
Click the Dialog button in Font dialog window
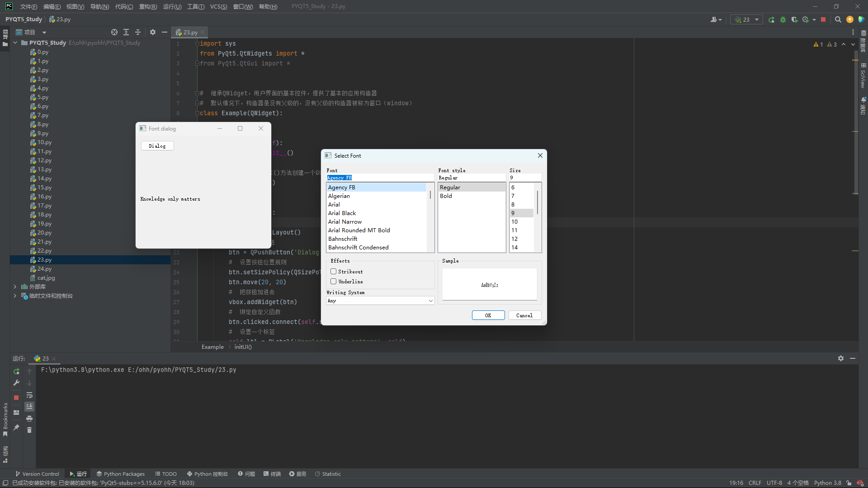(157, 146)
